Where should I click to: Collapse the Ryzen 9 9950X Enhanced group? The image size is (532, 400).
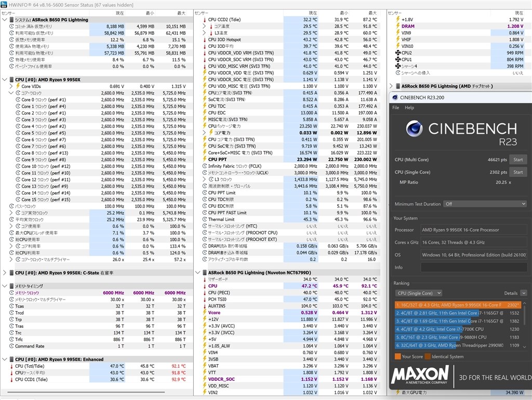click(x=4, y=359)
